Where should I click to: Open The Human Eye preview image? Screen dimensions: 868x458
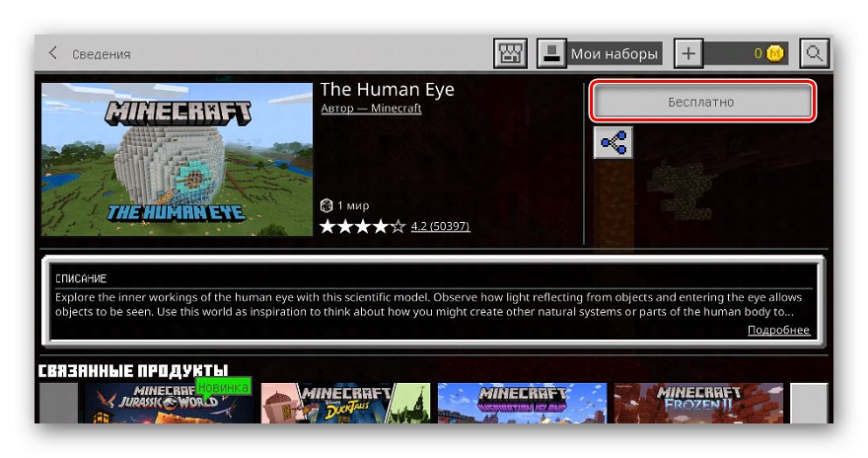pyautogui.click(x=178, y=160)
